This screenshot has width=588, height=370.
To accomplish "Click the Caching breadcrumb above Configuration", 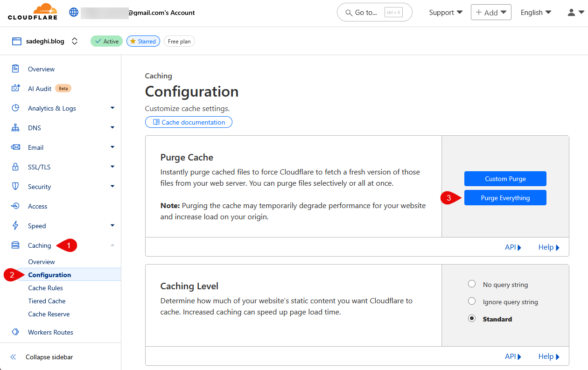I will (159, 76).
